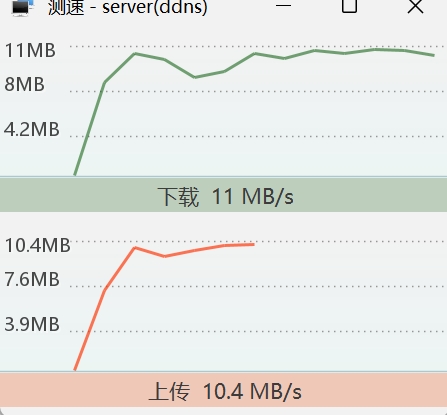Click the window title text server(ddns)

[155, 7]
